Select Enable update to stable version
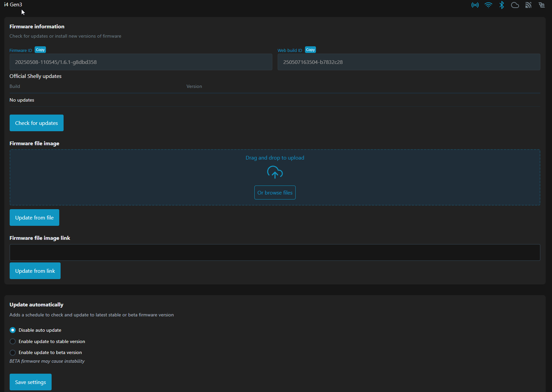Viewport: 552px width, 392px height. pyautogui.click(x=13, y=341)
